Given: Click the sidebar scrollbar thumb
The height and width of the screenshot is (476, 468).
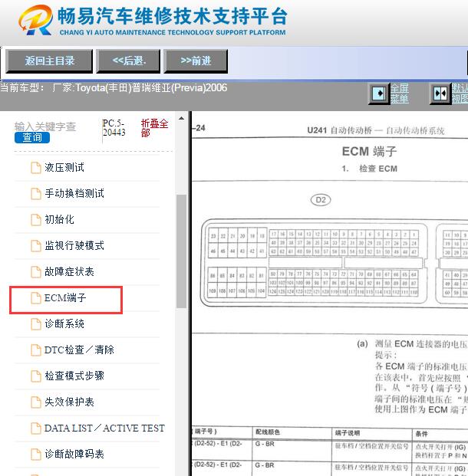Looking at the screenshot, I should click(x=181, y=251).
